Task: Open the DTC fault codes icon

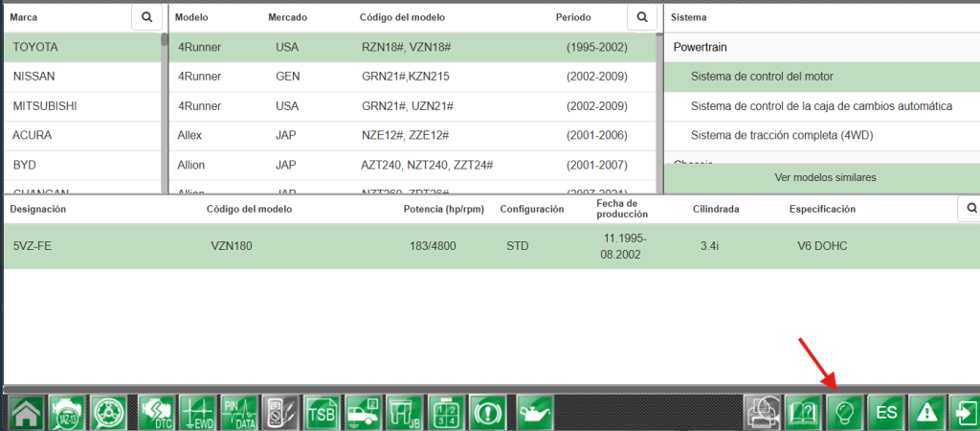Action: pos(156,412)
